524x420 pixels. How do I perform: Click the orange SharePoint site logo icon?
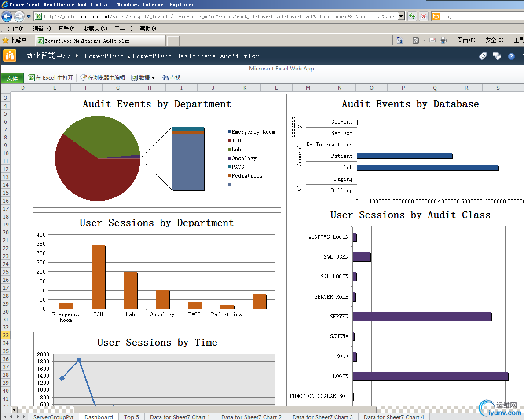pyautogui.click(x=10, y=55)
